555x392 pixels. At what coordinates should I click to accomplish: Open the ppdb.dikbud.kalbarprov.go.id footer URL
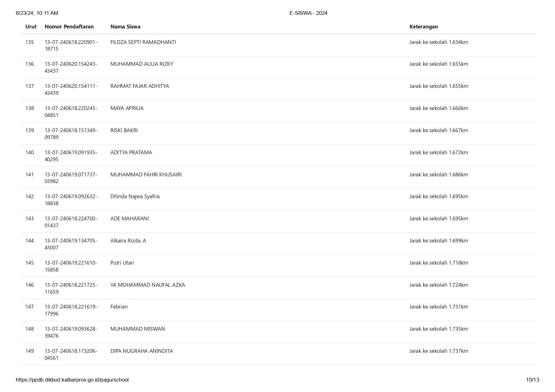[x=72, y=380]
